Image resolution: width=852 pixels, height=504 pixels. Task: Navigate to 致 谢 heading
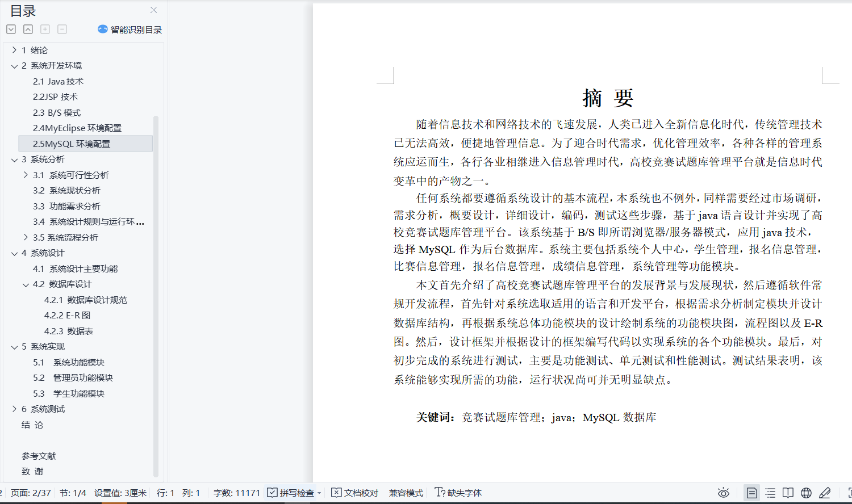[32, 472]
